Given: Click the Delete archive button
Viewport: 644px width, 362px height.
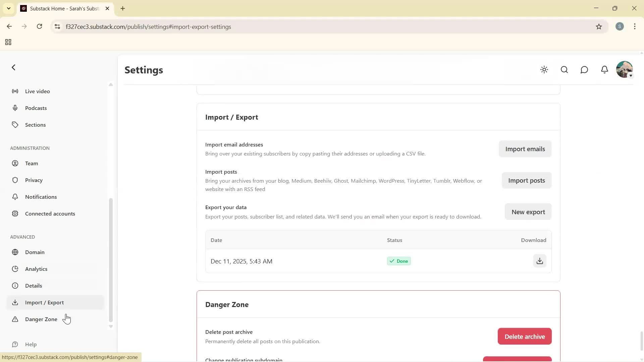Looking at the screenshot, I should (525, 336).
